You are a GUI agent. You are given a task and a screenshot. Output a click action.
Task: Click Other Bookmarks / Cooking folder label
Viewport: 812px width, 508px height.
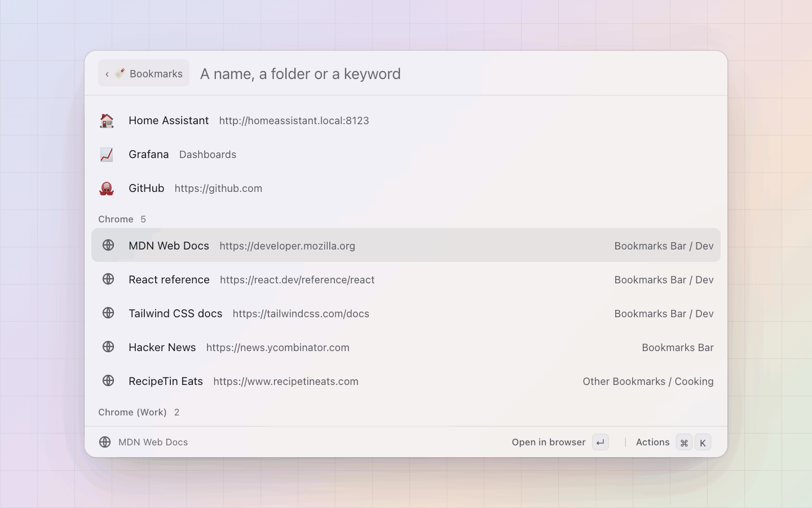(x=648, y=382)
